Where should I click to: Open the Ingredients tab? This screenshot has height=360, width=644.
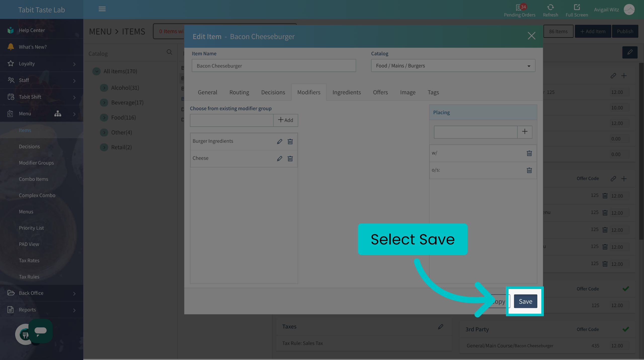click(x=346, y=92)
